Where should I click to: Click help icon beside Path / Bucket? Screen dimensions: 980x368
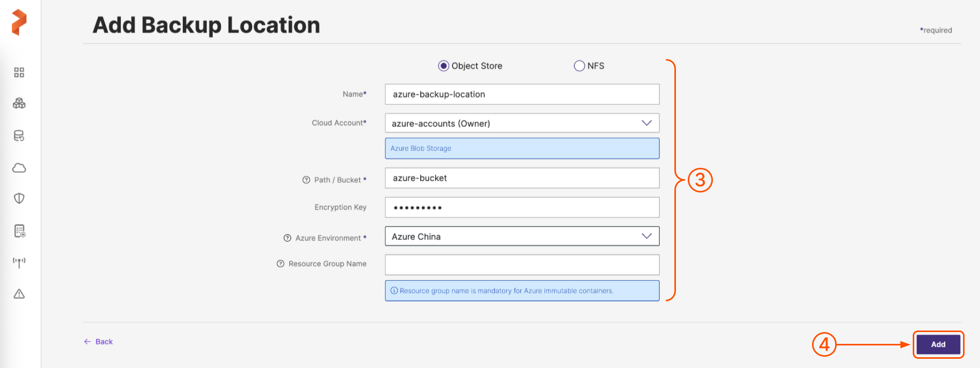tap(306, 180)
